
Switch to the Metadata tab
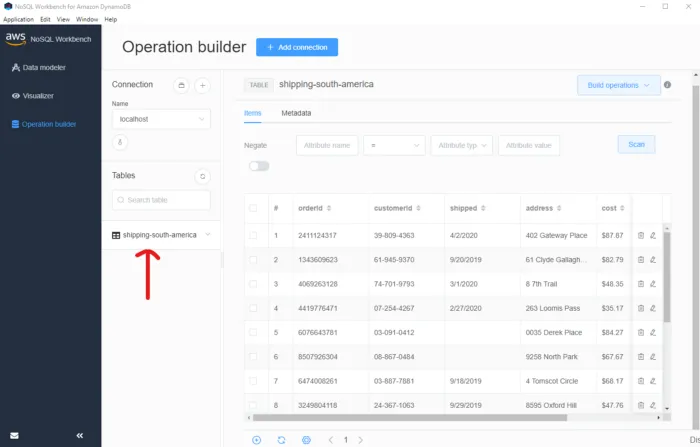(x=296, y=113)
